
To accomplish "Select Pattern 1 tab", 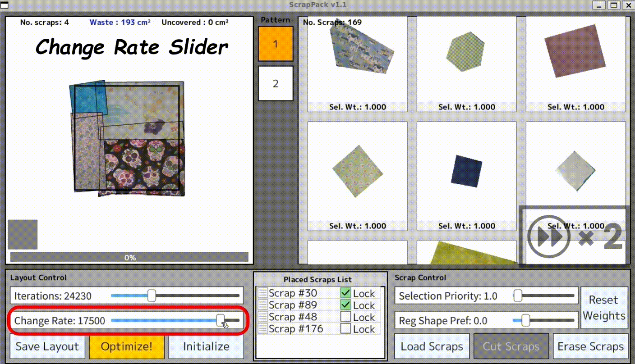I will point(276,44).
